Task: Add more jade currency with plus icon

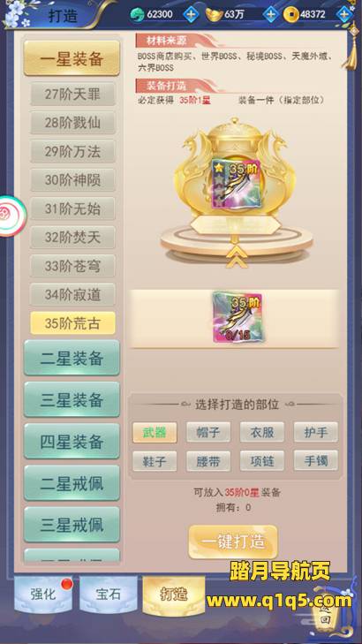Action: tap(191, 14)
